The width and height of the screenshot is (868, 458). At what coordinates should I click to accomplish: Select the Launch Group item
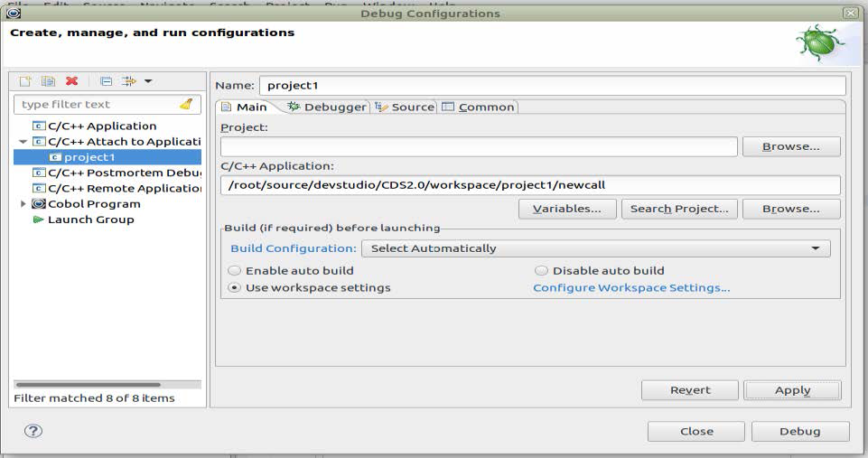click(90, 220)
